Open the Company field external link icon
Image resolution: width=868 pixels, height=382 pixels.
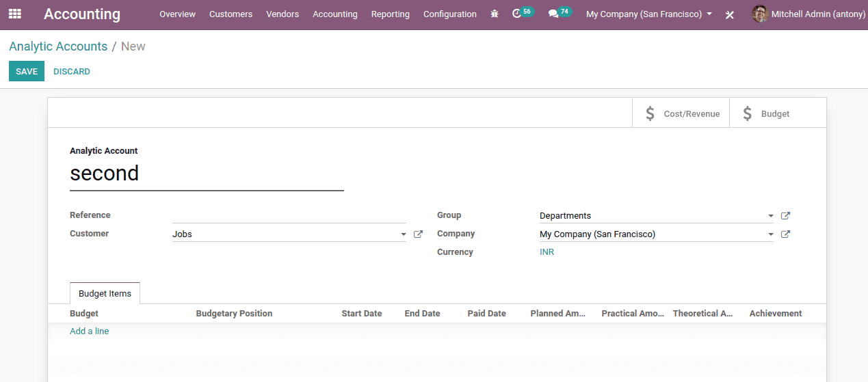(x=785, y=234)
